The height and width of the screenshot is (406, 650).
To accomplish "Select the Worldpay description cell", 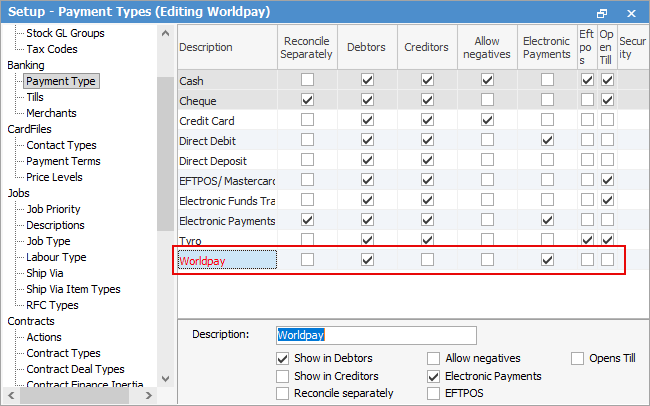I will point(227,260).
